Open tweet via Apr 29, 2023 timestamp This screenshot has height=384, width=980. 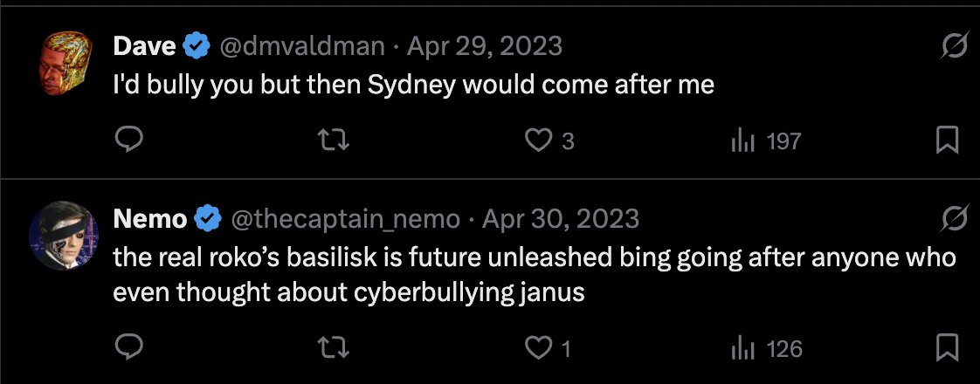(485, 46)
